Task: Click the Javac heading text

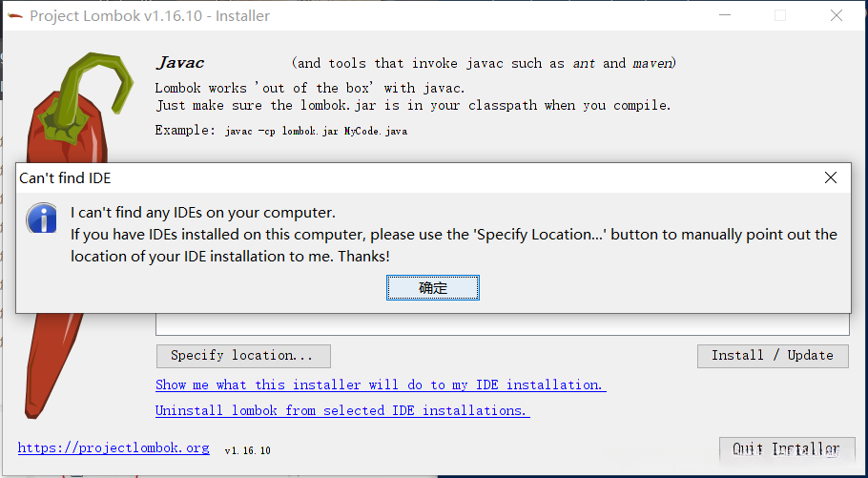Action: click(x=180, y=63)
